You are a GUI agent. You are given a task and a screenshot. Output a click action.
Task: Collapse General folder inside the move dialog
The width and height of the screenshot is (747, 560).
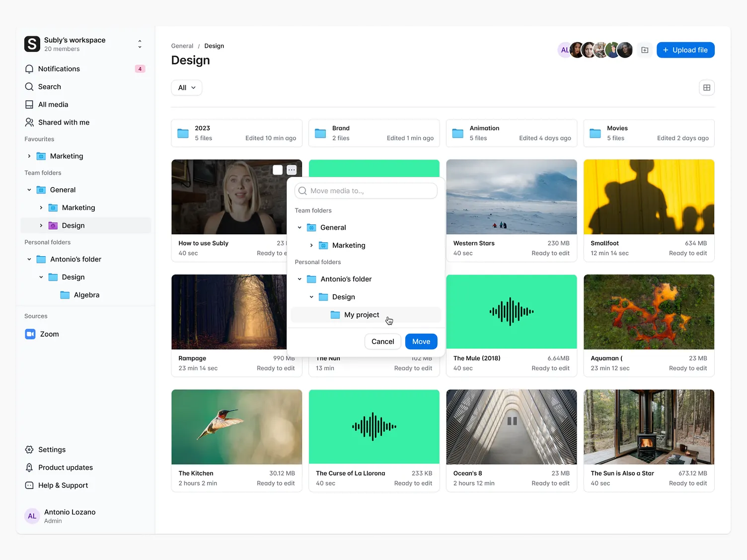299,227
